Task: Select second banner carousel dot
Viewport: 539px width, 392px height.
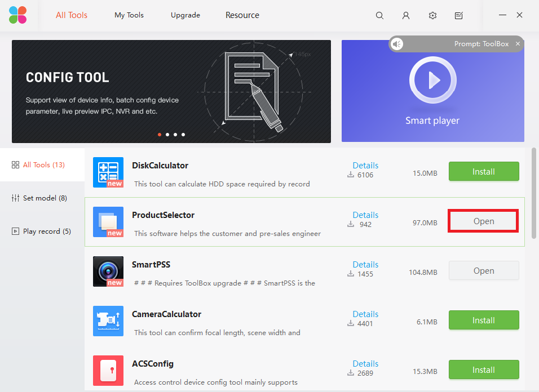Action: pos(167,135)
